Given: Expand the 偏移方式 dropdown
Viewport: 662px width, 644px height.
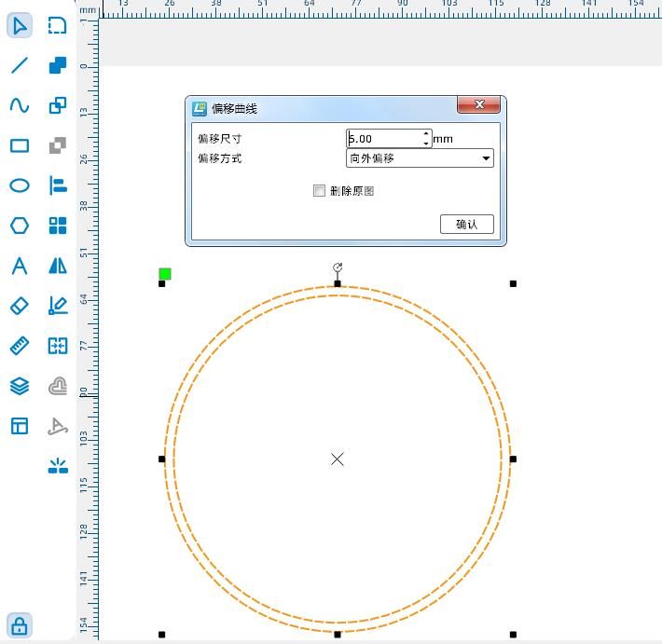Looking at the screenshot, I should (x=486, y=158).
